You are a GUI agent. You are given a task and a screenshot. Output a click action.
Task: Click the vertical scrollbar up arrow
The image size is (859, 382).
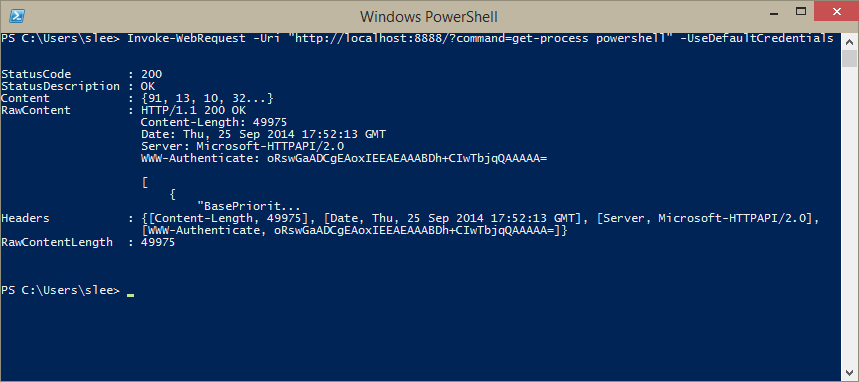point(849,41)
